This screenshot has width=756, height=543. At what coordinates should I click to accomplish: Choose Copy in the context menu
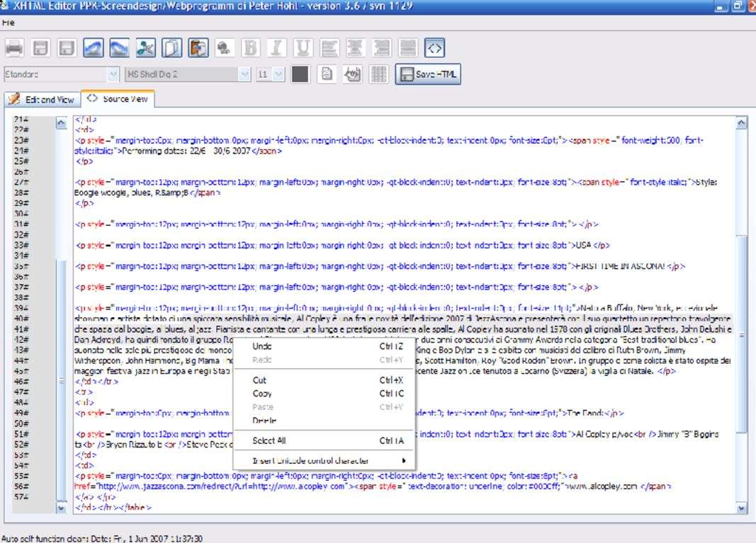(262, 394)
